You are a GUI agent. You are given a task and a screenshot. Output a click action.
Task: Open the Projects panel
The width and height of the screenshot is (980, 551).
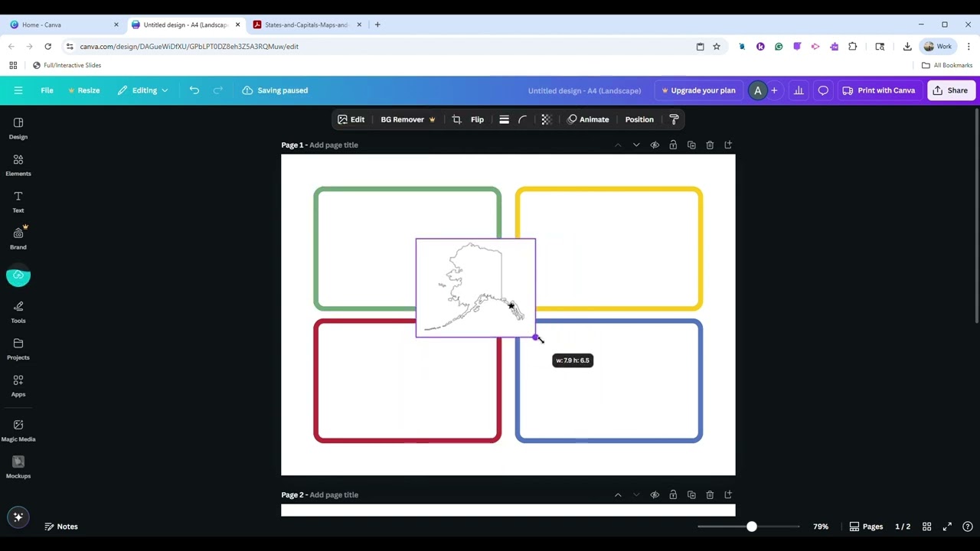18,349
